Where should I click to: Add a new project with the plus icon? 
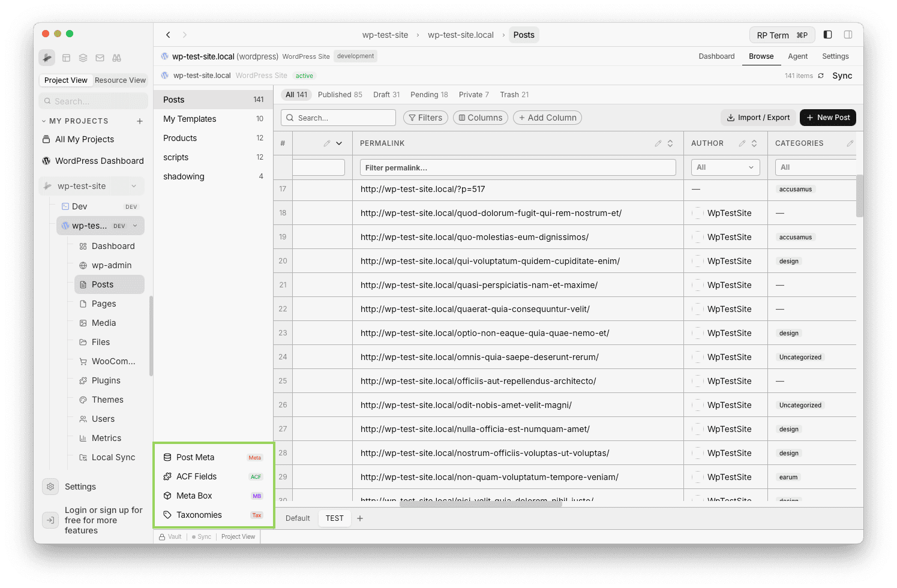click(x=140, y=121)
